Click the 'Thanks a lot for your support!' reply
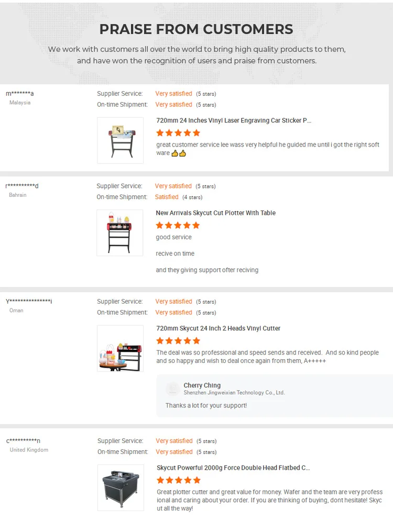The width and height of the screenshot is (393, 532). tap(206, 406)
